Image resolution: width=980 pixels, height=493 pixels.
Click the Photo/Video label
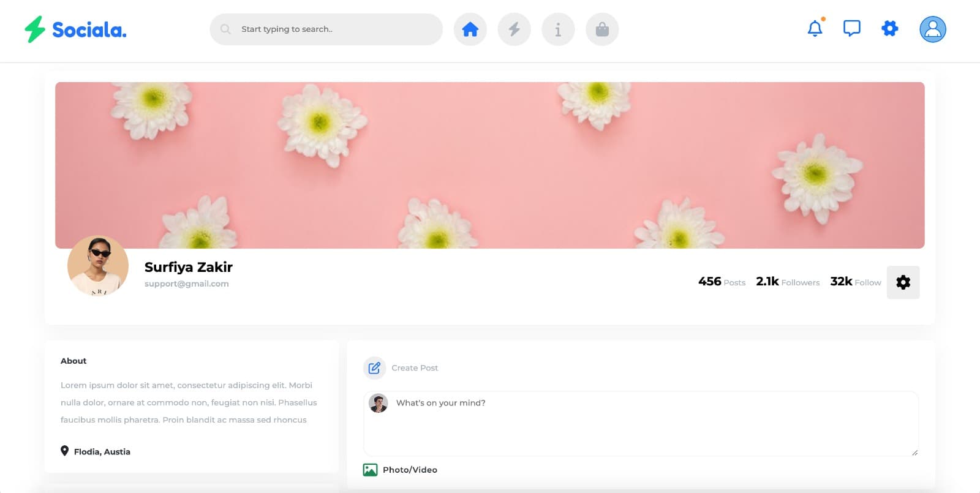(x=410, y=470)
